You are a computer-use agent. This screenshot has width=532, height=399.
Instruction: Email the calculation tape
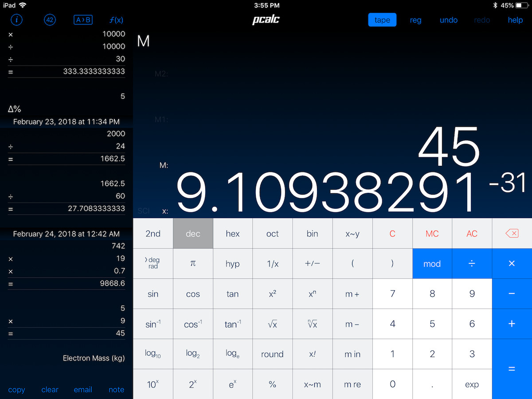click(x=83, y=390)
